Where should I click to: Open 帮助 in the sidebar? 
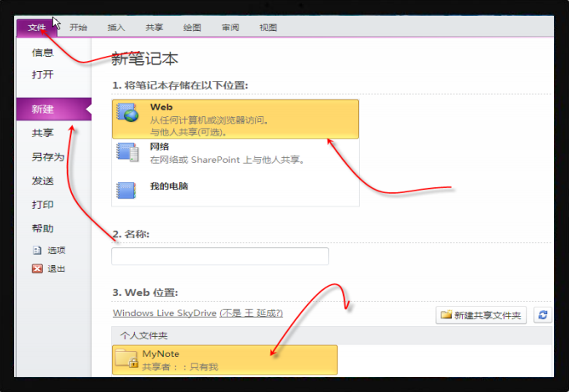tap(43, 228)
